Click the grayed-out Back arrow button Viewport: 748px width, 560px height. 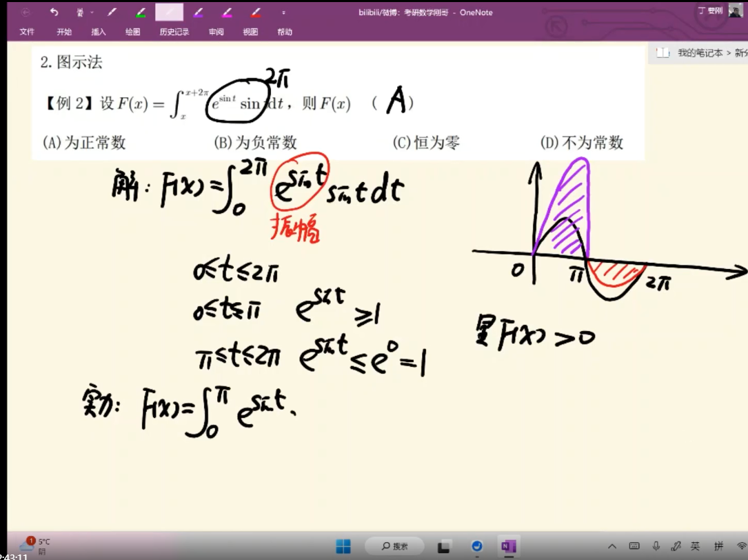click(26, 12)
